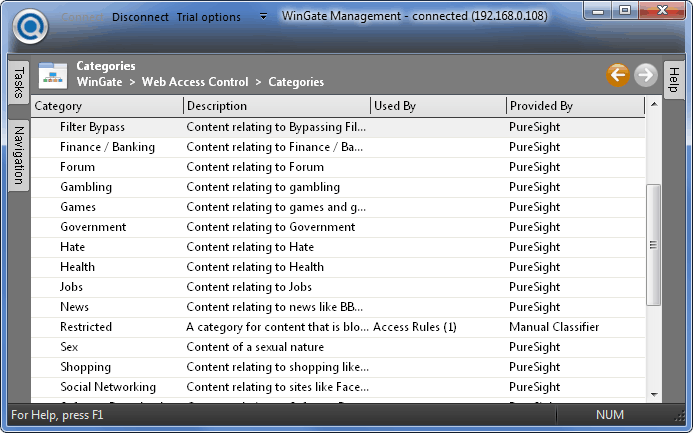Select the News category
The height and width of the screenshot is (433, 693).
(338, 307)
